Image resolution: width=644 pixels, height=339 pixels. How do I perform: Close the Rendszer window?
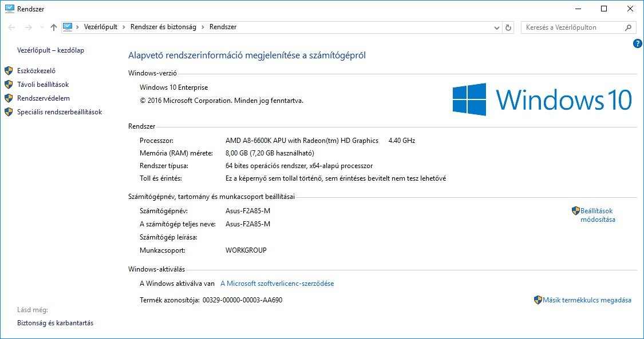point(630,9)
